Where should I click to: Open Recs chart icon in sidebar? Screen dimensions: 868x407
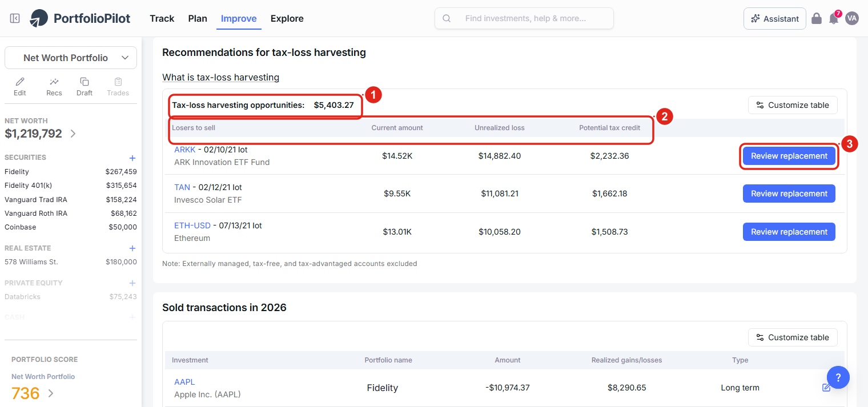54,82
